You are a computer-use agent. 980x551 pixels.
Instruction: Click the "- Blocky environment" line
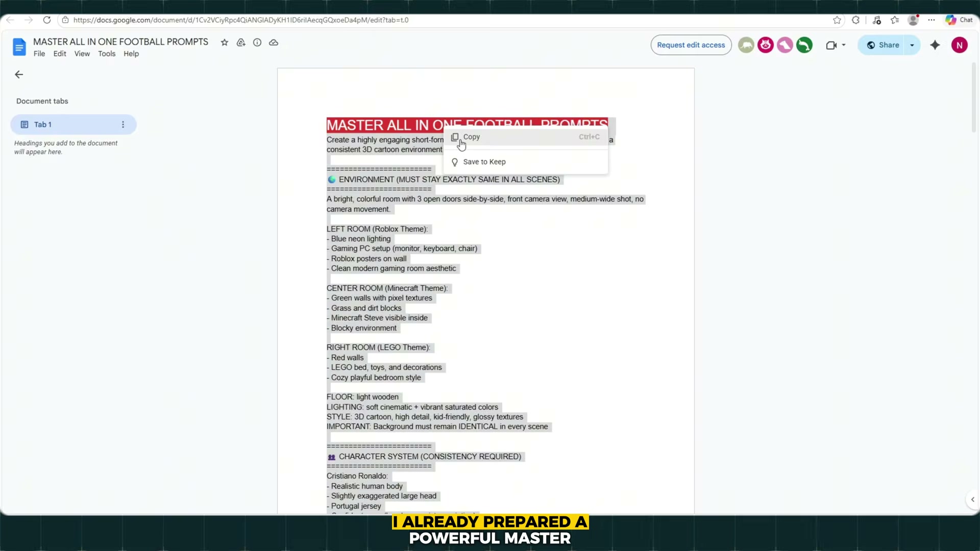pyautogui.click(x=362, y=328)
